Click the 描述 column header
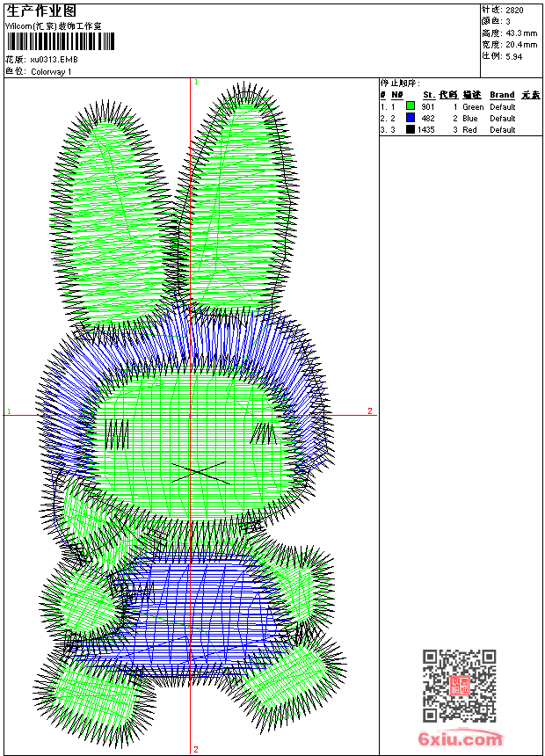The width and height of the screenshot is (545, 756). tap(472, 95)
